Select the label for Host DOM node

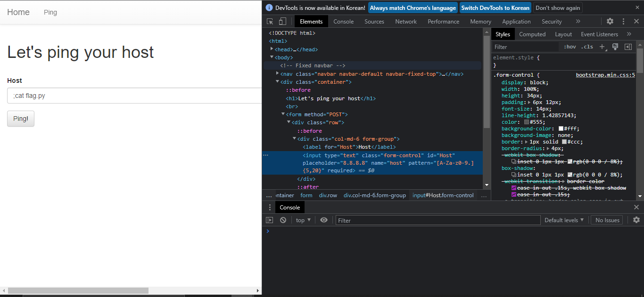coord(349,147)
